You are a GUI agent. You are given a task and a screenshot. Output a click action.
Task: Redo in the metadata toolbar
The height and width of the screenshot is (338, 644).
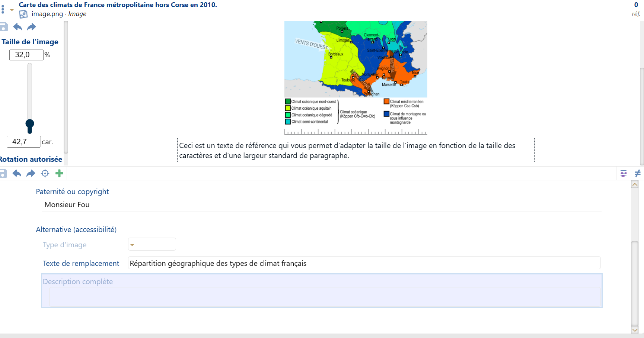click(31, 173)
